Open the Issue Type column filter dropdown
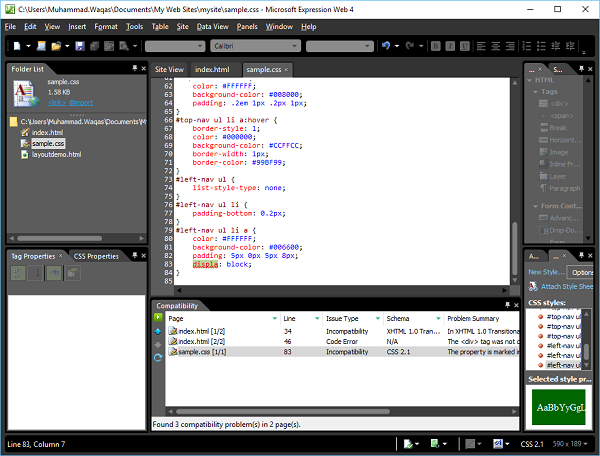The image size is (600, 456). pyautogui.click(x=376, y=318)
